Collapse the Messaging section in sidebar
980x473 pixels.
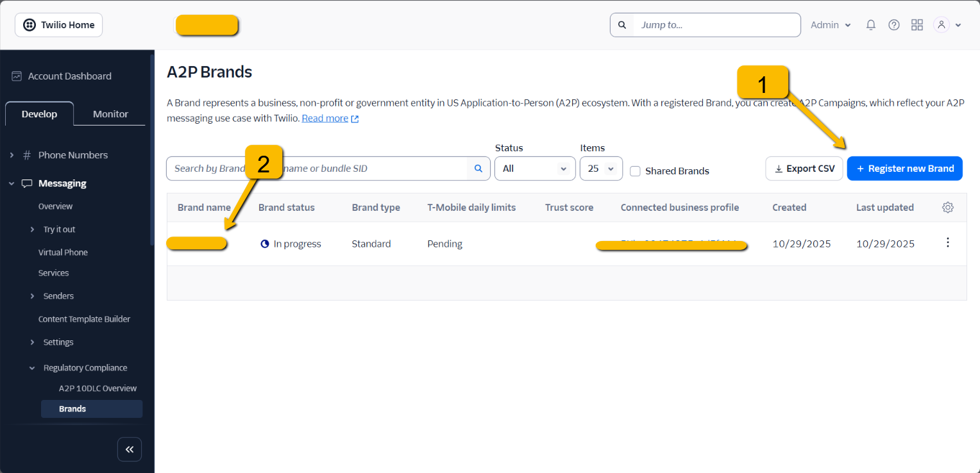(x=11, y=183)
